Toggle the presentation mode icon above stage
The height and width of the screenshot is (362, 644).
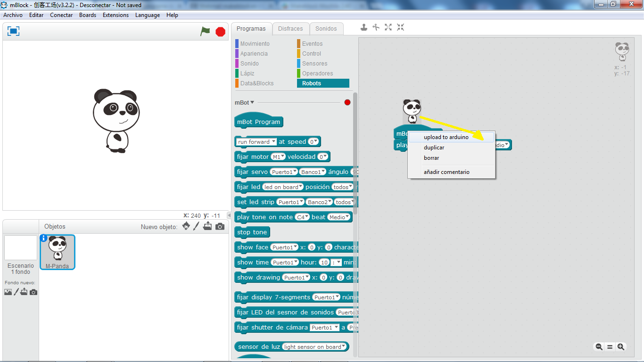click(x=14, y=31)
